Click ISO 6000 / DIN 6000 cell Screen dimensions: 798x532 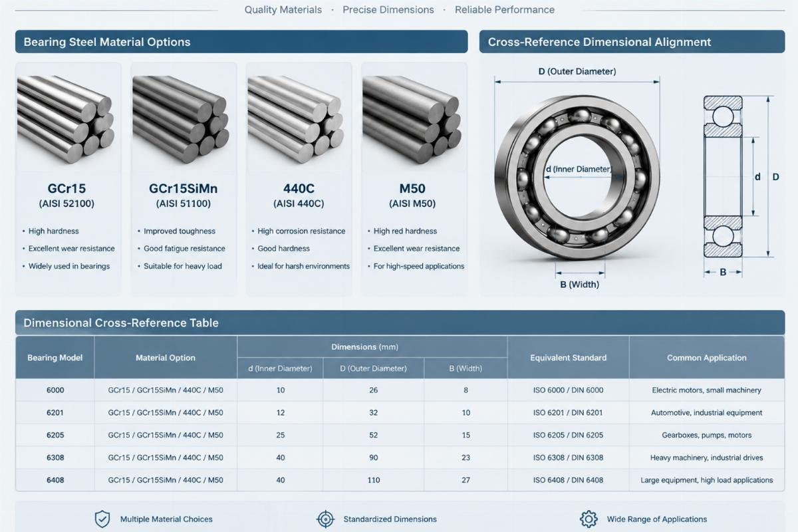point(568,390)
